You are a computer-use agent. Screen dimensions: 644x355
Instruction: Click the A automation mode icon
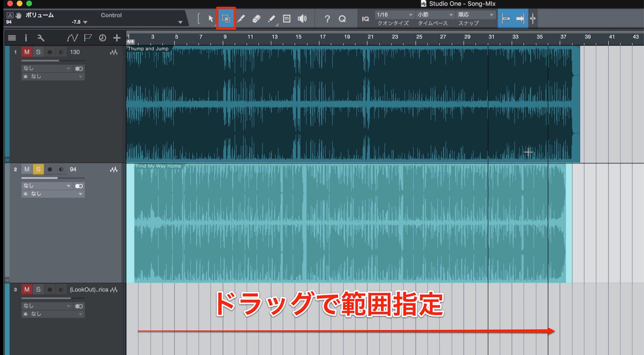pyautogui.click(x=10, y=15)
